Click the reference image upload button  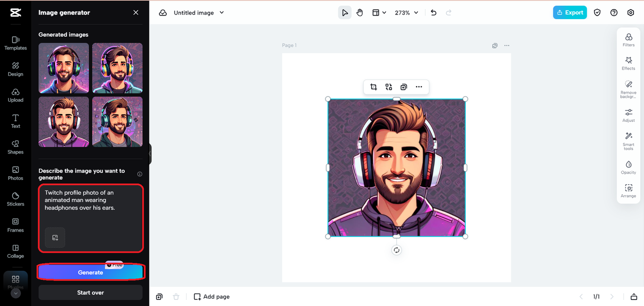point(55,238)
